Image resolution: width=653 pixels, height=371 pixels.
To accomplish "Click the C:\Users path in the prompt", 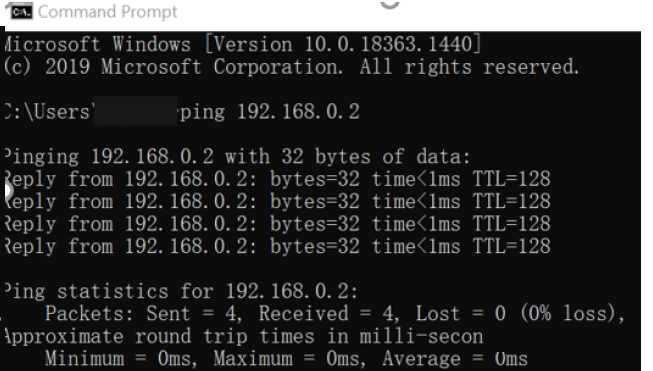I will click(48, 112).
